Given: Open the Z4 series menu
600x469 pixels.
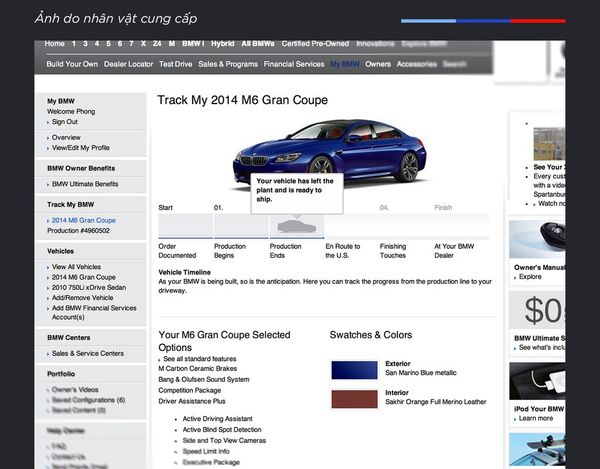Looking at the screenshot, I should click(x=157, y=44).
